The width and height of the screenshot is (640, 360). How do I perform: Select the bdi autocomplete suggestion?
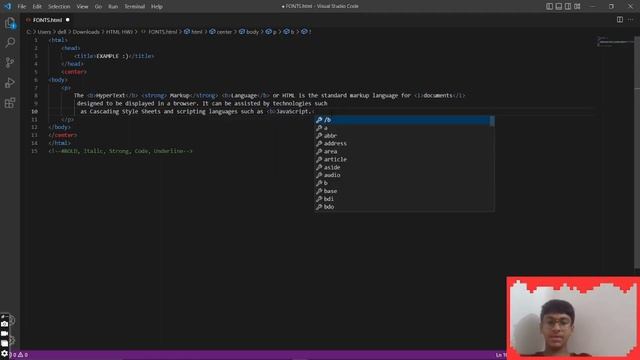tap(404, 199)
